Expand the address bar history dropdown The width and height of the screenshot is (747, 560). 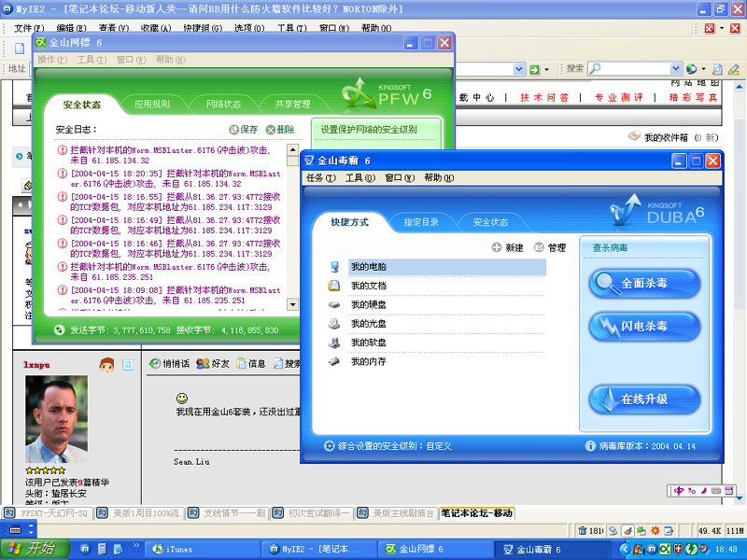(x=519, y=69)
